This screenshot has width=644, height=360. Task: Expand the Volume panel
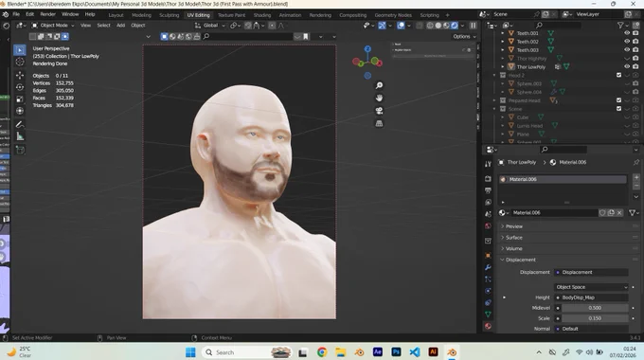(x=513, y=248)
